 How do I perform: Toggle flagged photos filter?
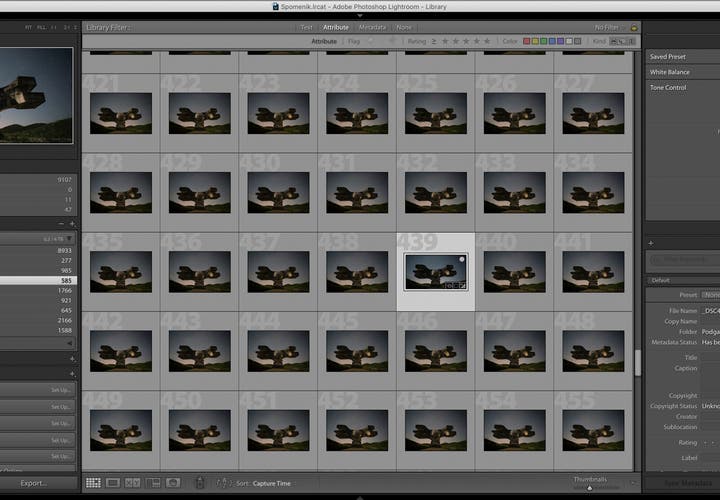coord(370,41)
